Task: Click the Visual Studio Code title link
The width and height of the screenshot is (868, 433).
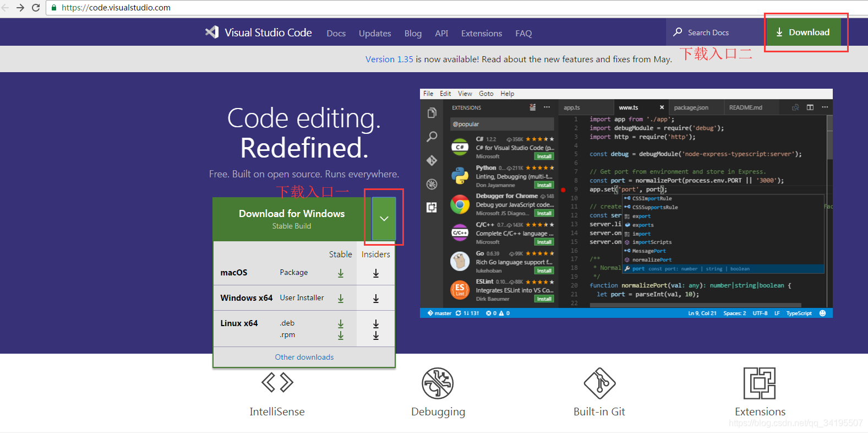Action: [x=268, y=33]
